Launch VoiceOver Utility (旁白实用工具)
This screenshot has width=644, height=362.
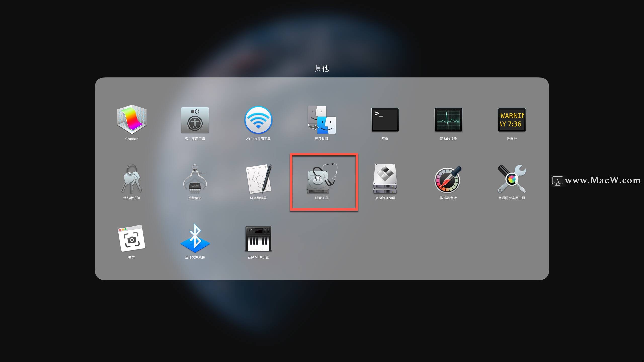195,120
